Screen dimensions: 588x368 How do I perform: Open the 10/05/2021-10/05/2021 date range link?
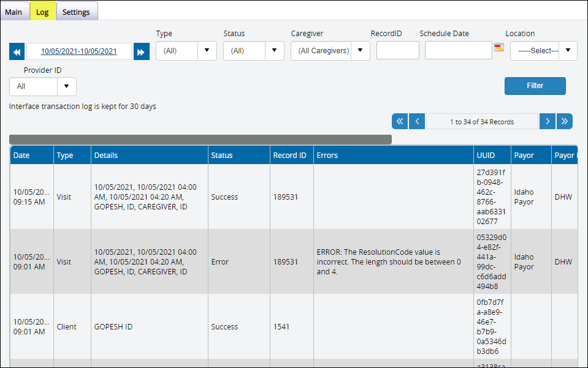coord(78,51)
